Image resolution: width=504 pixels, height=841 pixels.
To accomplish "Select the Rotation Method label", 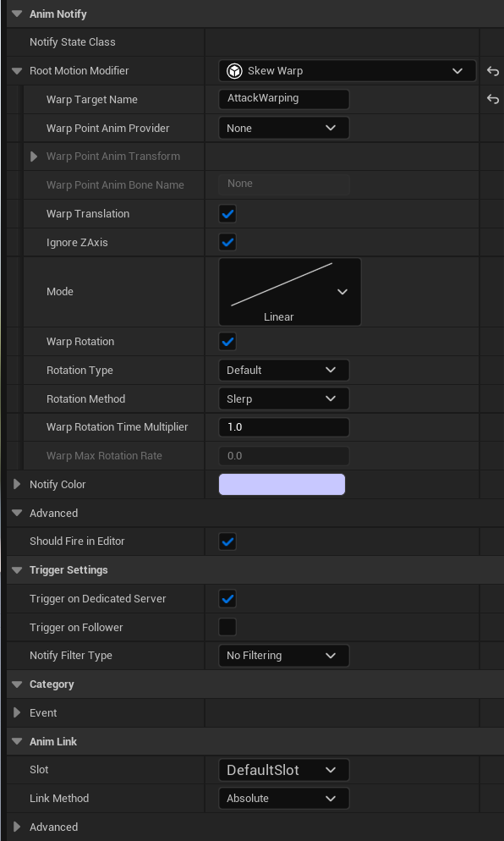I will click(x=85, y=399).
